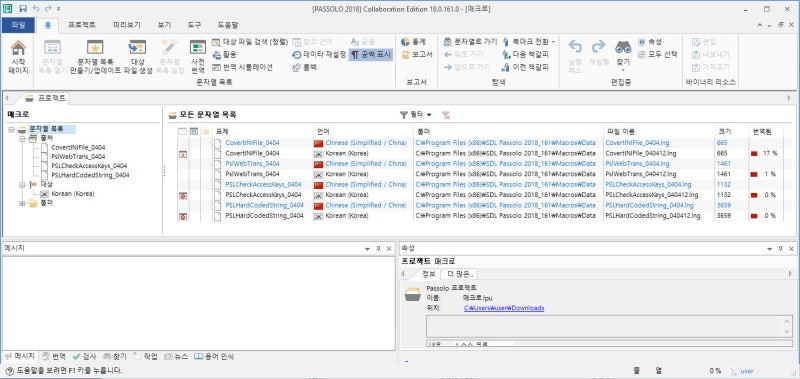Click the 보고서 report icon

416,55
